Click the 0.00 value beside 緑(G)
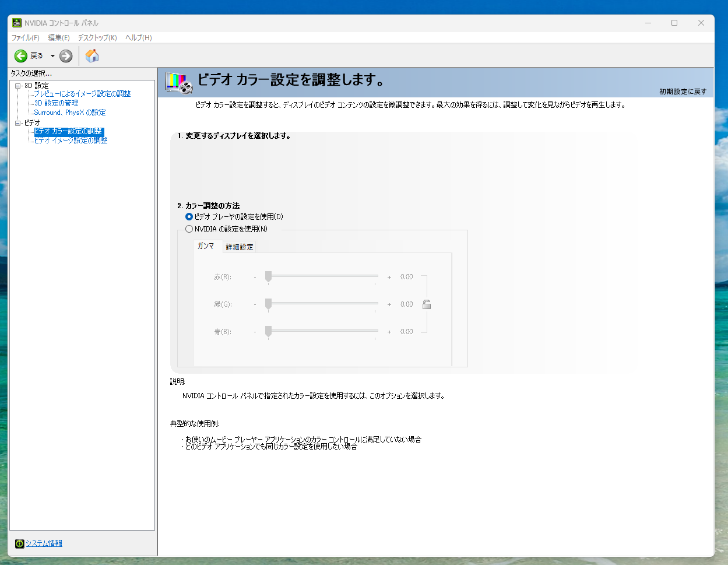This screenshot has height=565, width=728. click(406, 304)
